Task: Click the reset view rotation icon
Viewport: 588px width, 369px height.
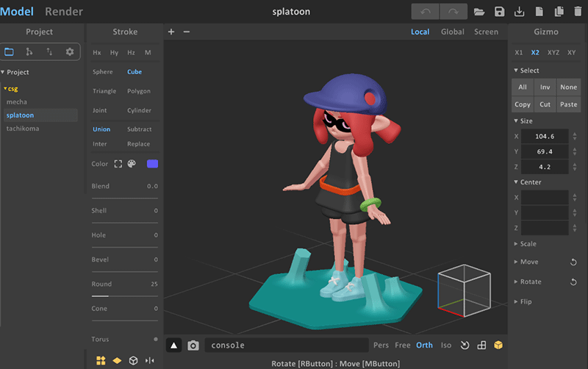Action: [x=465, y=345]
